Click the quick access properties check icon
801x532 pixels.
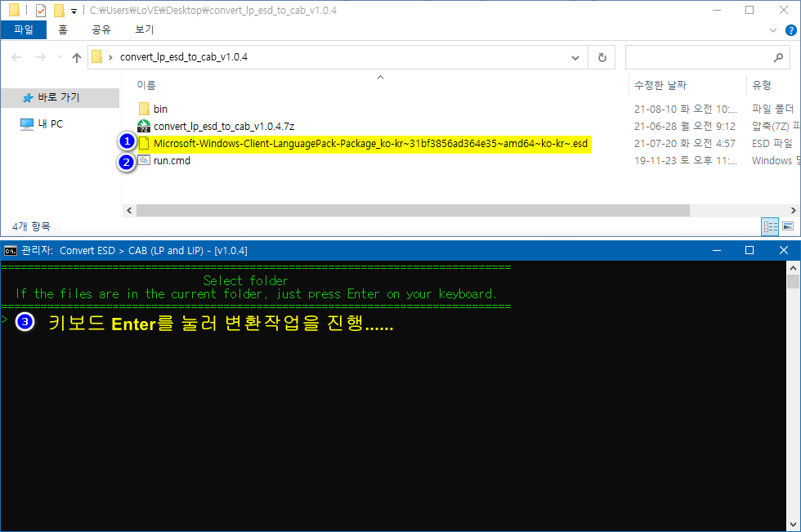(41, 10)
